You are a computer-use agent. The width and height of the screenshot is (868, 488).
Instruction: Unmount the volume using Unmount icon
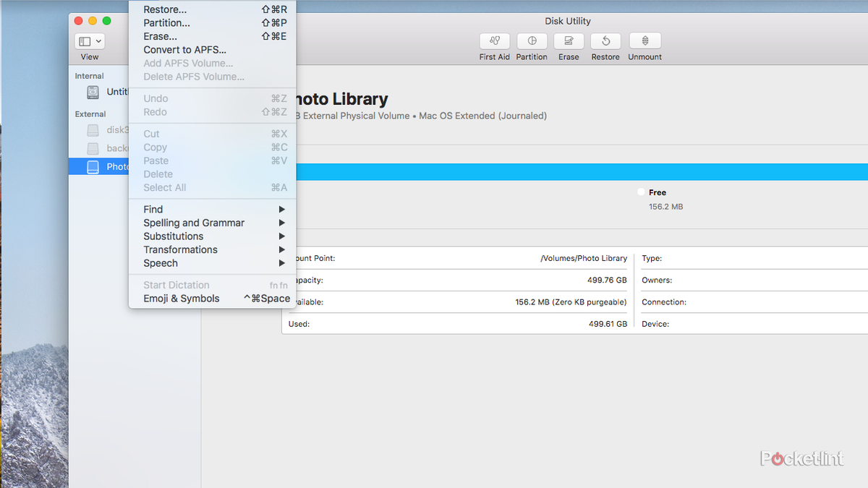click(644, 41)
